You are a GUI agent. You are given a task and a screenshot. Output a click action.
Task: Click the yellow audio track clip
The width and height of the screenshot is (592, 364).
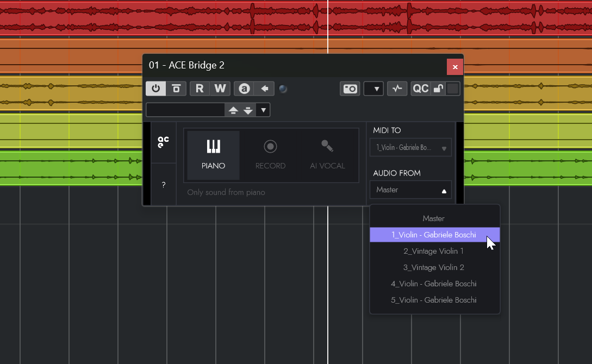pyautogui.click(x=71, y=93)
